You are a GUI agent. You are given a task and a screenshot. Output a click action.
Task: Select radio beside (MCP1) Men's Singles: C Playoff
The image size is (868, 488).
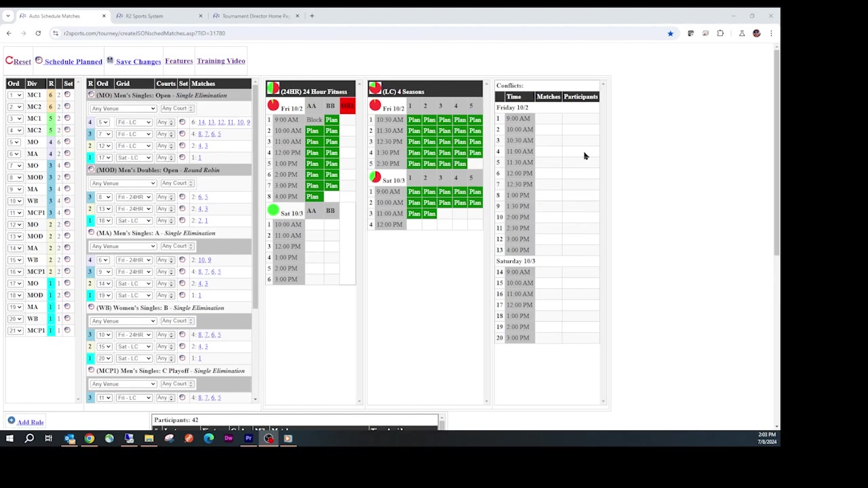coord(92,370)
